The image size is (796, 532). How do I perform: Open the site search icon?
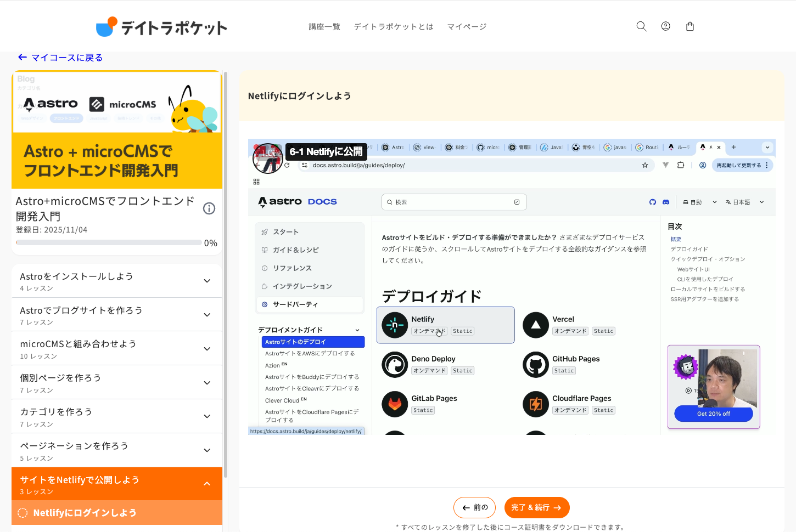[x=641, y=26]
